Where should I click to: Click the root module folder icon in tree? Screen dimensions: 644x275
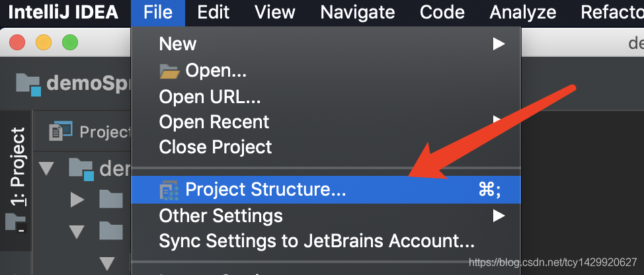81,169
